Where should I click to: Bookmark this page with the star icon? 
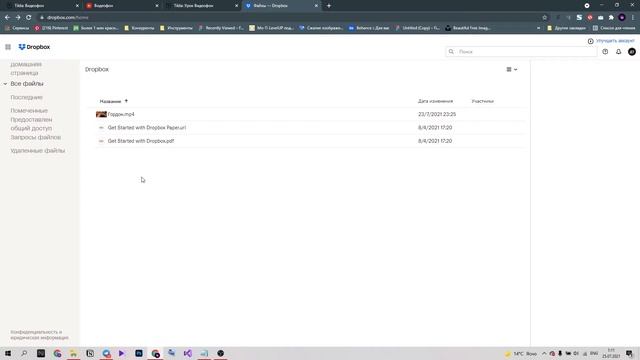click(x=544, y=18)
